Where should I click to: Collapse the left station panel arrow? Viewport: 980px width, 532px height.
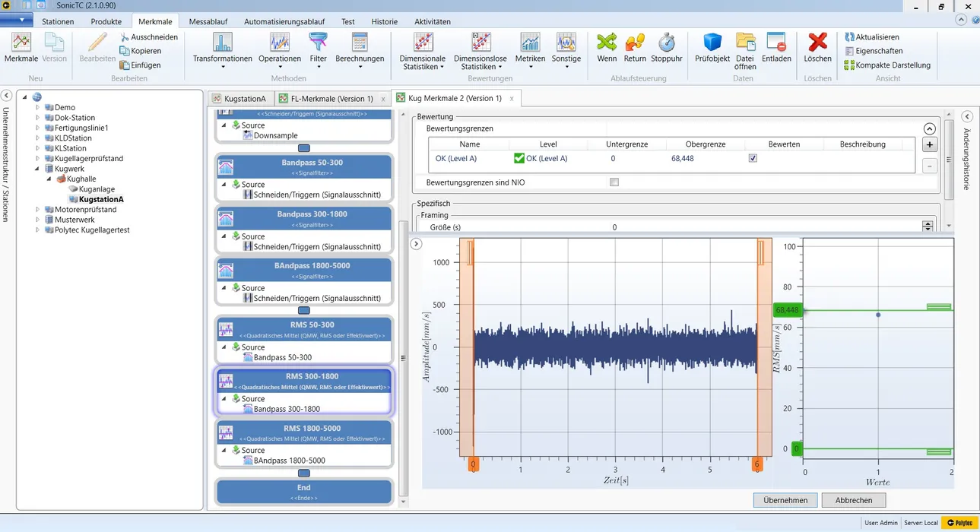(x=6, y=96)
